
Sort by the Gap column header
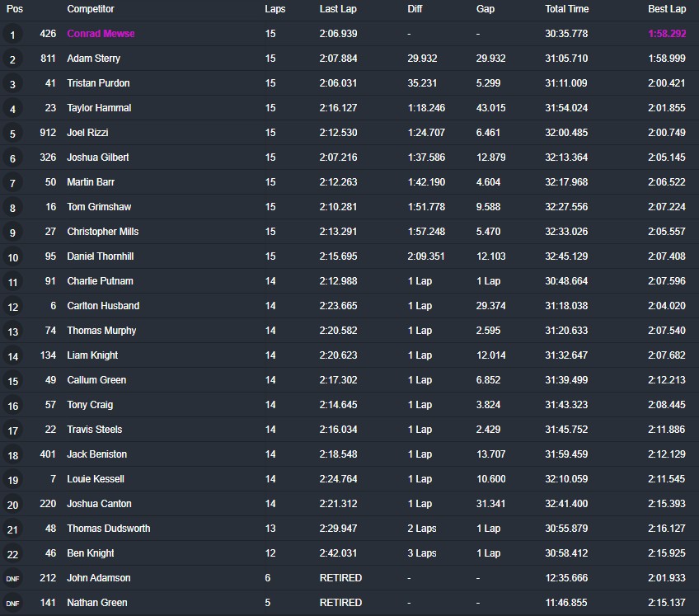pos(486,9)
